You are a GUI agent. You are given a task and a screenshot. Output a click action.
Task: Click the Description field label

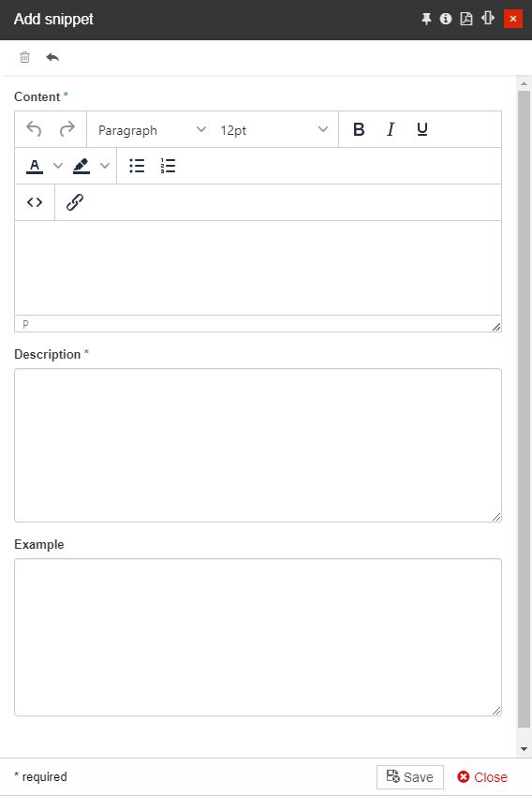tap(47, 354)
